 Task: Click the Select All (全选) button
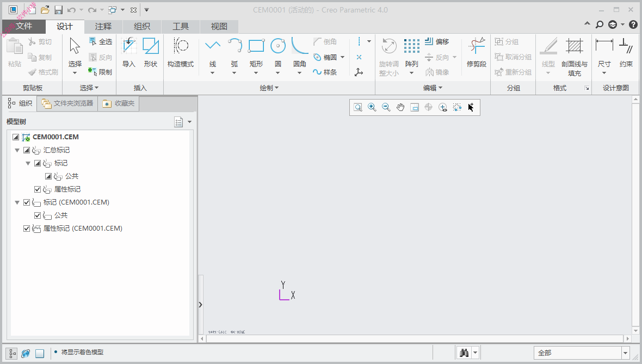pyautogui.click(x=100, y=41)
